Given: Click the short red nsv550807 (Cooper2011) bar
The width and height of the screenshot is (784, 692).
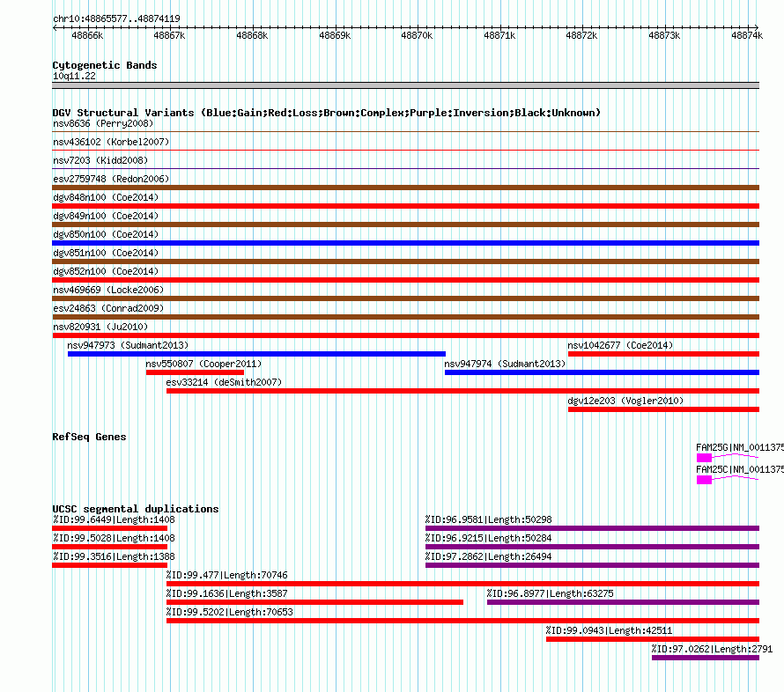Looking at the screenshot, I should [195, 372].
